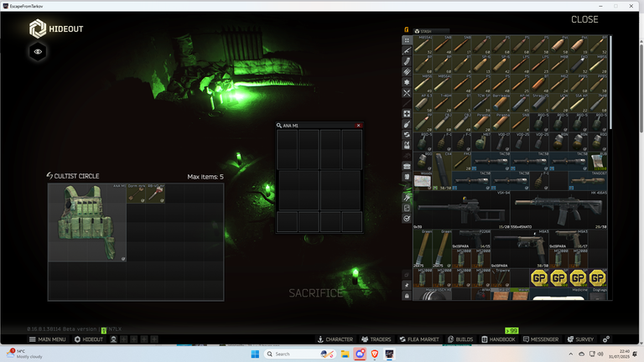The height and width of the screenshot is (362, 644).
Task: Show hidden tray icons chevron
Action: 570,354
